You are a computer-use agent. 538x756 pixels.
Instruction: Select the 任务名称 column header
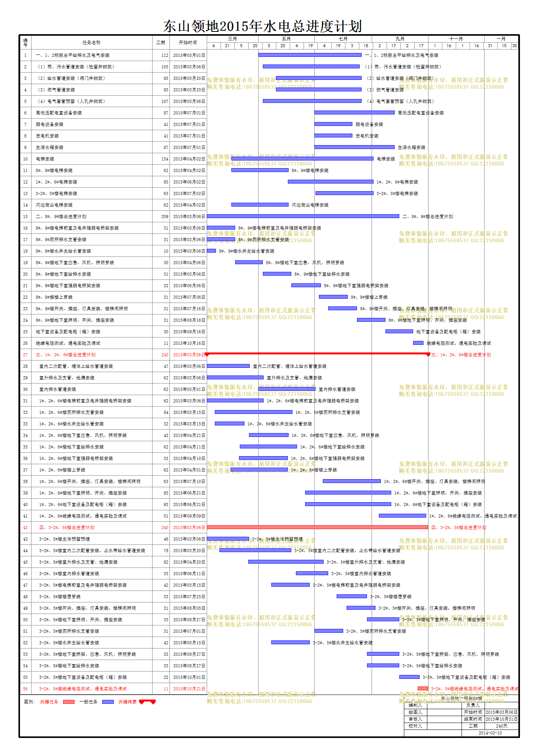coord(91,43)
